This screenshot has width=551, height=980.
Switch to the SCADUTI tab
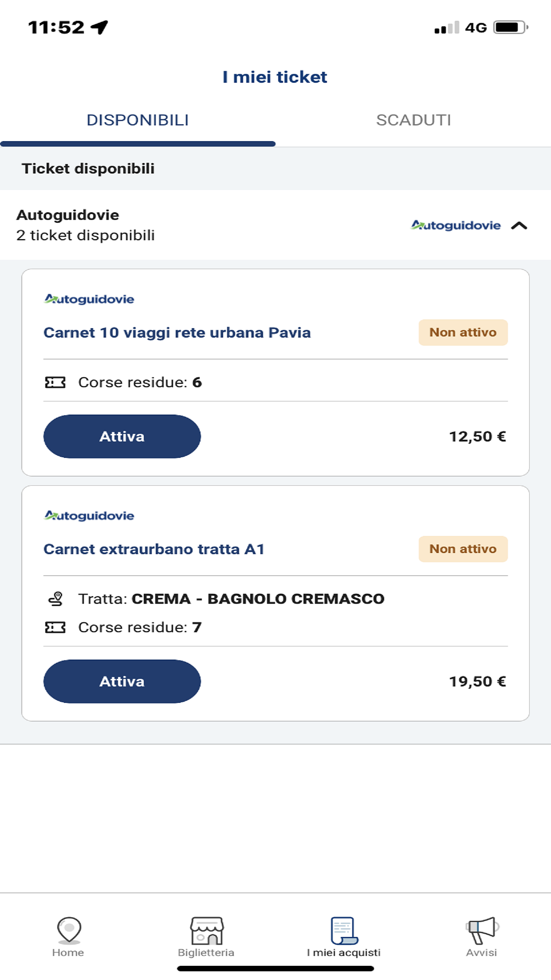tap(413, 120)
